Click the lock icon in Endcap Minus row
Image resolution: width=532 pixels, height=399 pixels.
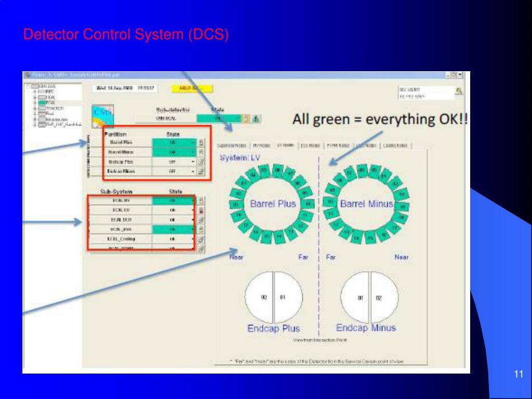pyautogui.click(x=201, y=171)
